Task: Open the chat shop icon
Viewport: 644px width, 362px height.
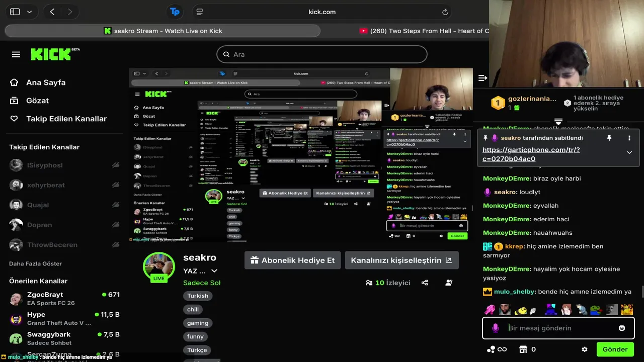Action: (x=523, y=349)
